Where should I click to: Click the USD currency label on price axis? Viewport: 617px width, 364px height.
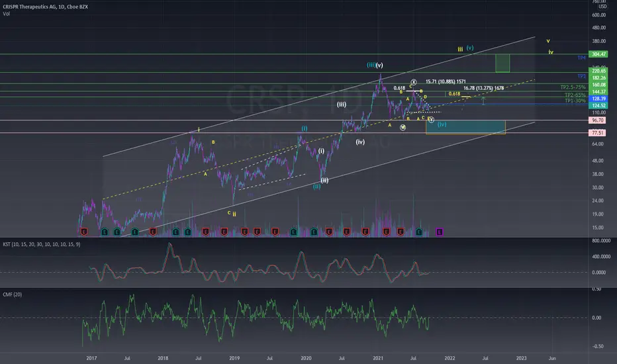(x=602, y=7)
